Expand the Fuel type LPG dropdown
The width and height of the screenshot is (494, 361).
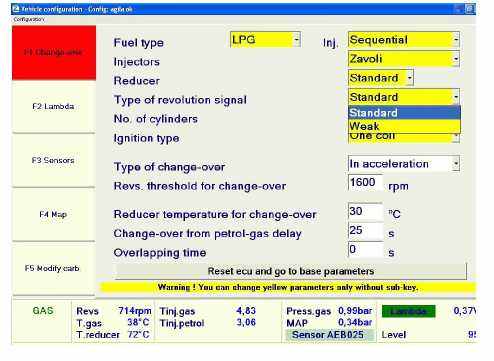pyautogui.click(x=265, y=40)
